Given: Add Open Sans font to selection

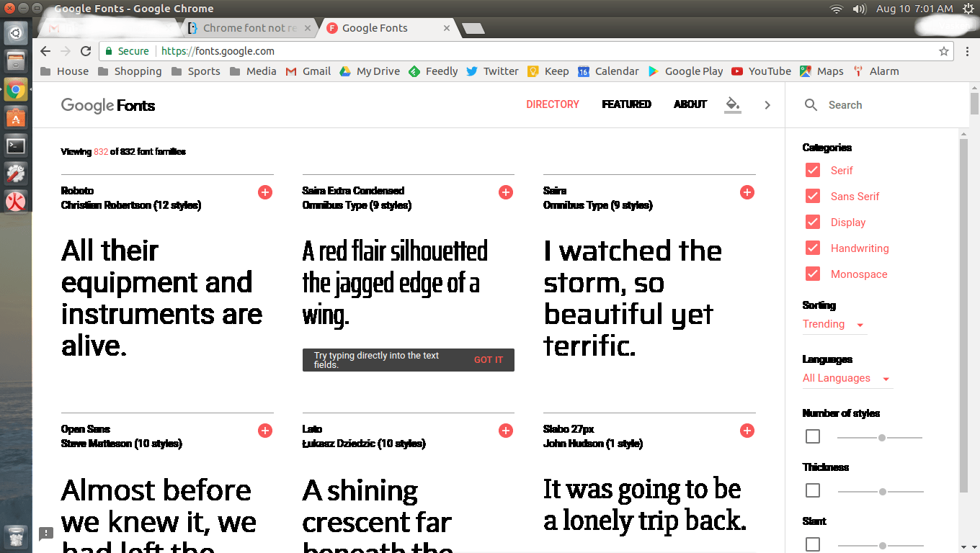Looking at the screenshot, I should [265, 431].
